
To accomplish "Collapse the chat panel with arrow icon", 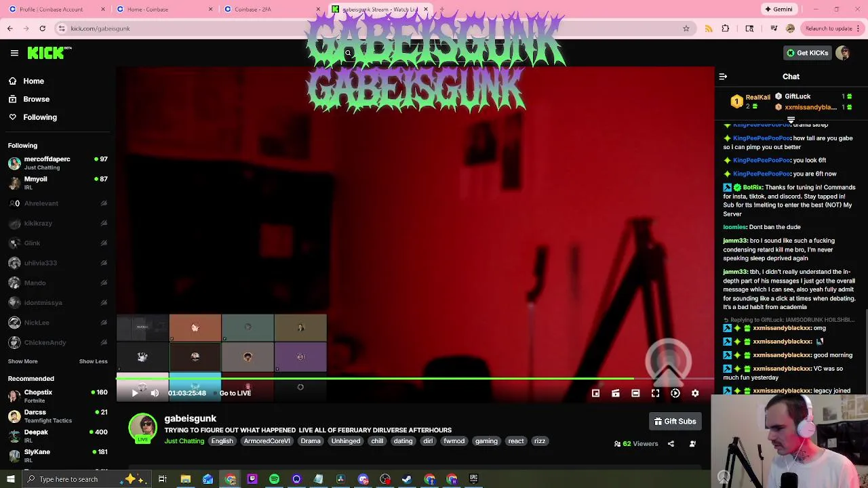I will coord(723,77).
